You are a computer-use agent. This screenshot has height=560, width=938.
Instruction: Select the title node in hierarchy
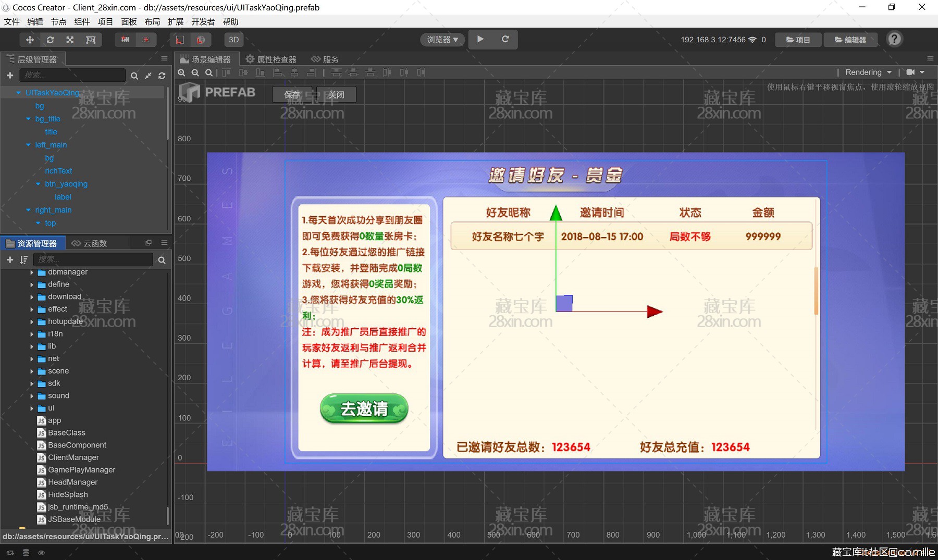(51, 132)
